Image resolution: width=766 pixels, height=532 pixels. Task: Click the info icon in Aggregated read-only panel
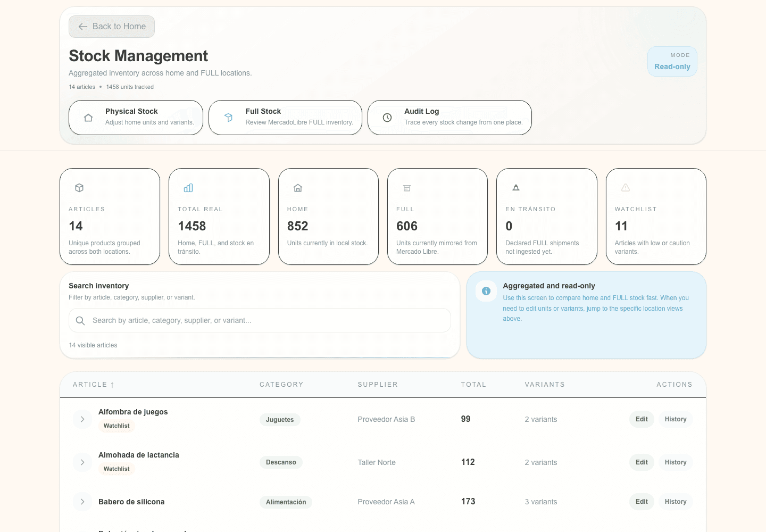[486, 291]
